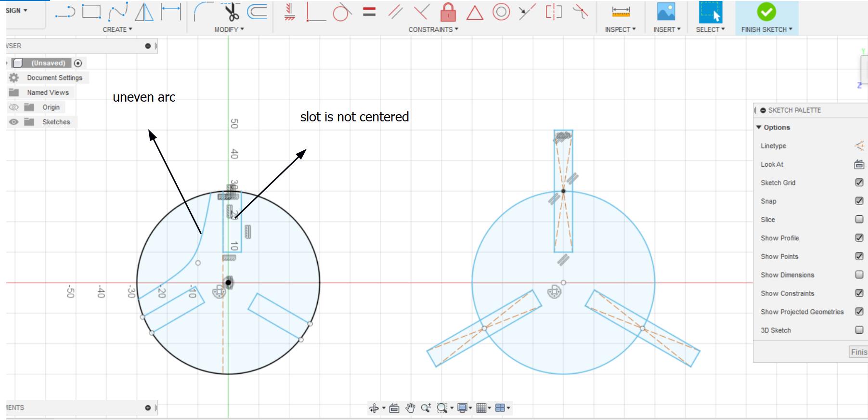Click the Finish button in Sketch Palette
Screen dimensions: 868x420
click(x=859, y=352)
